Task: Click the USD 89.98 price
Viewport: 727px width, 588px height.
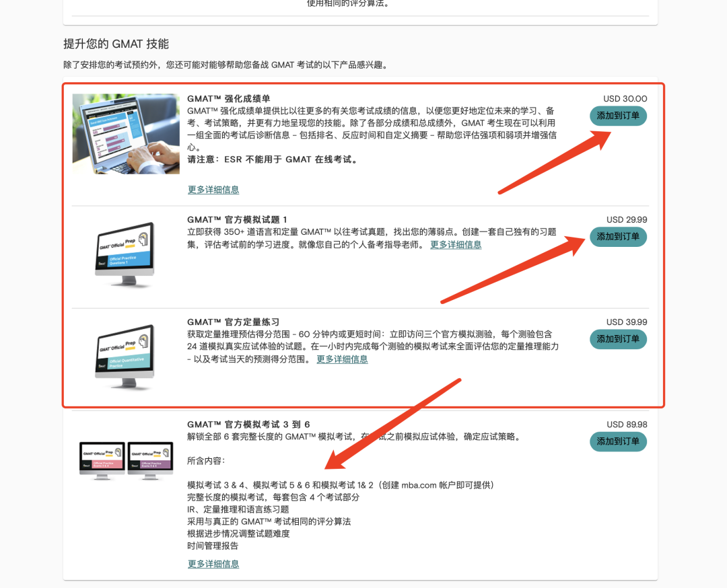Action: (627, 425)
